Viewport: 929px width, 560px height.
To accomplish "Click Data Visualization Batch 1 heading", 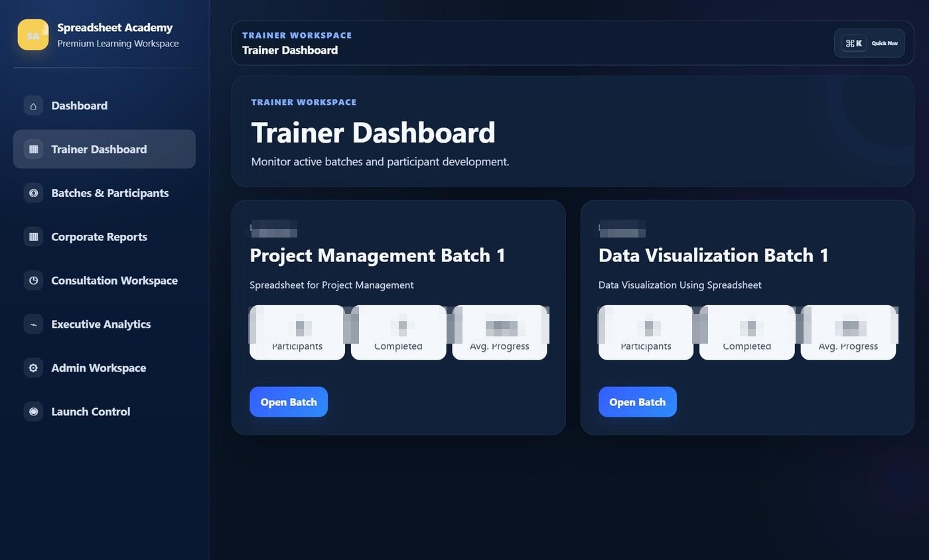I will point(713,255).
